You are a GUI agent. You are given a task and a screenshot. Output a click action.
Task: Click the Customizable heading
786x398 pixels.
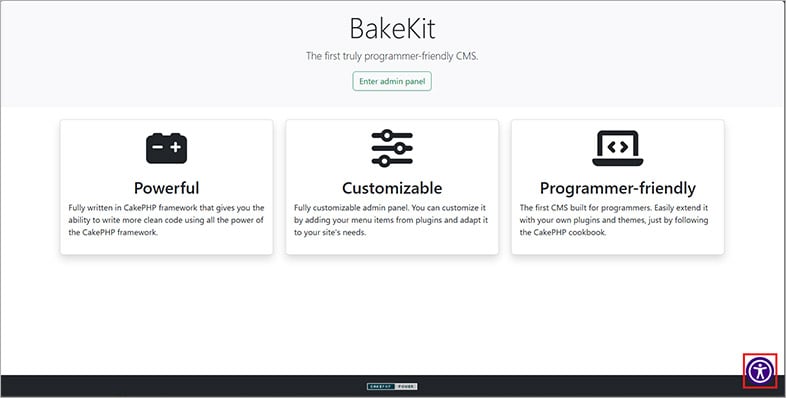(x=392, y=188)
